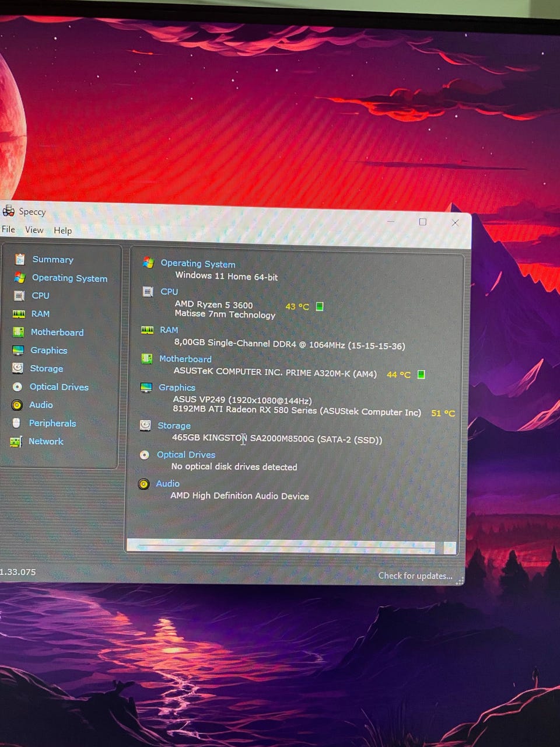
Task: Click the board icon beside Motherboard heading
Action: pyautogui.click(x=146, y=358)
